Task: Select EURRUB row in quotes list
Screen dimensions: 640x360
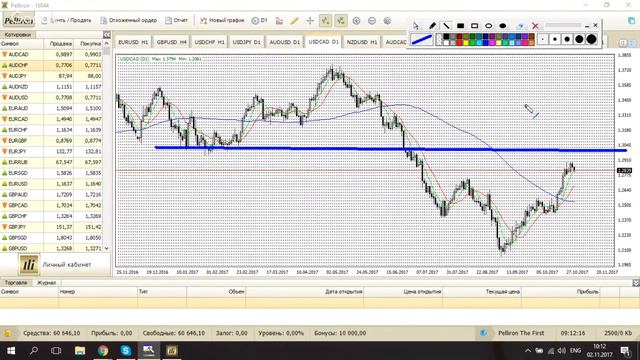Action: tap(51, 162)
